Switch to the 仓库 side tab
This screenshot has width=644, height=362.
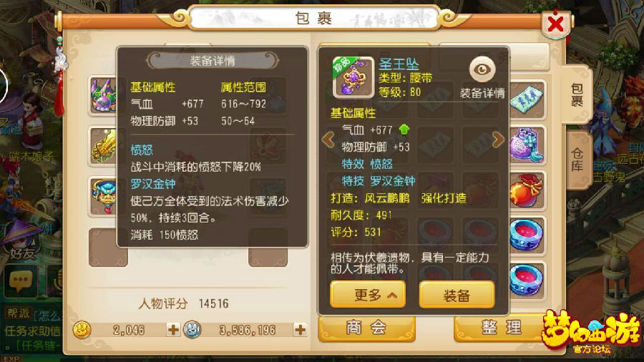coord(577,160)
